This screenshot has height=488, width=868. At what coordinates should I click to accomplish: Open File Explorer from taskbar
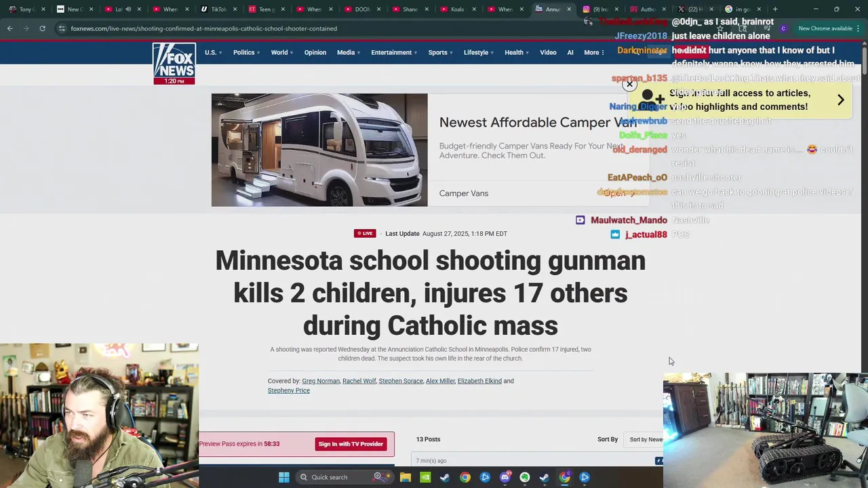point(406,477)
